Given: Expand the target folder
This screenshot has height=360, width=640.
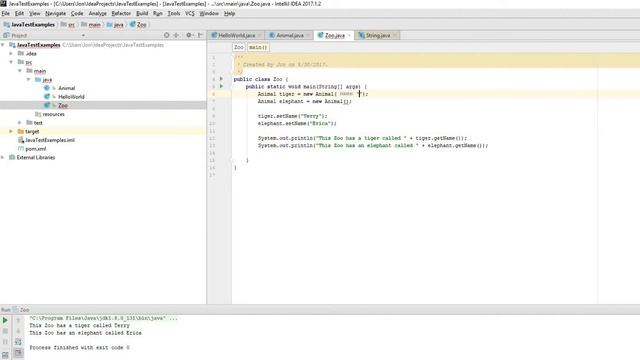Looking at the screenshot, I should tap(11, 131).
